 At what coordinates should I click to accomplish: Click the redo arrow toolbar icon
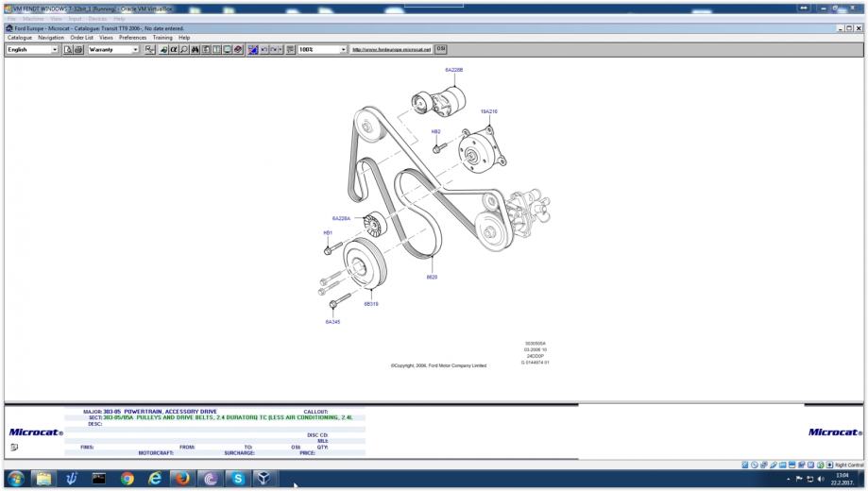(x=274, y=50)
